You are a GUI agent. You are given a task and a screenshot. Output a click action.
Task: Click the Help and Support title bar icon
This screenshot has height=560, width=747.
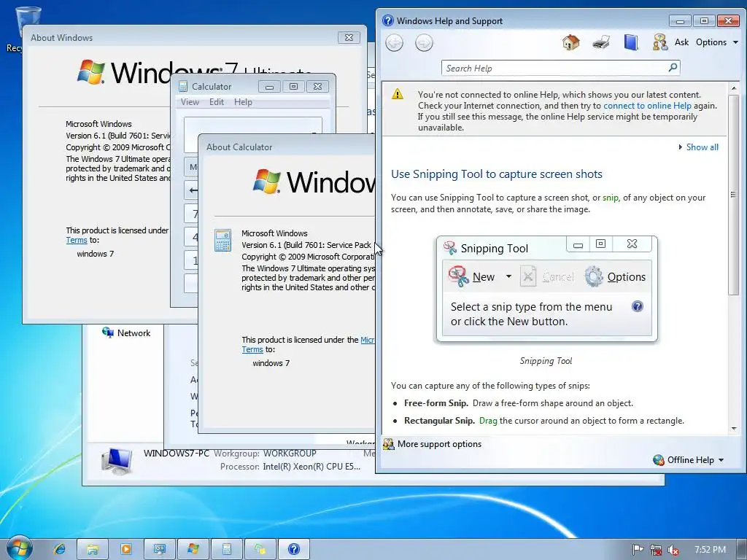point(388,20)
